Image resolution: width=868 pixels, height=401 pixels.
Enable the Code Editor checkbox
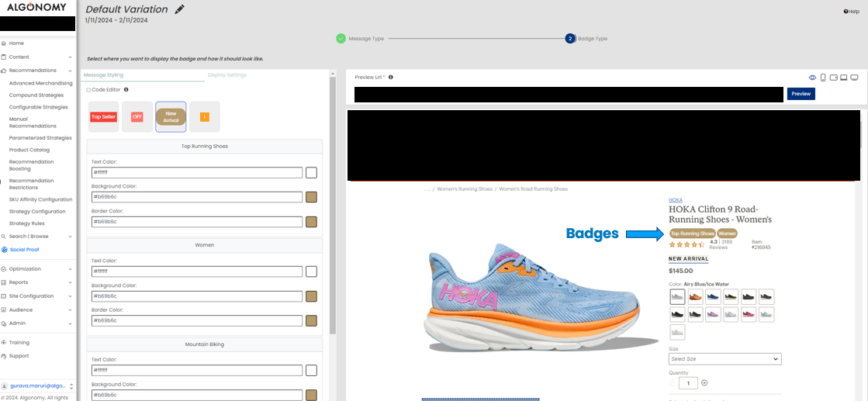pyautogui.click(x=88, y=90)
